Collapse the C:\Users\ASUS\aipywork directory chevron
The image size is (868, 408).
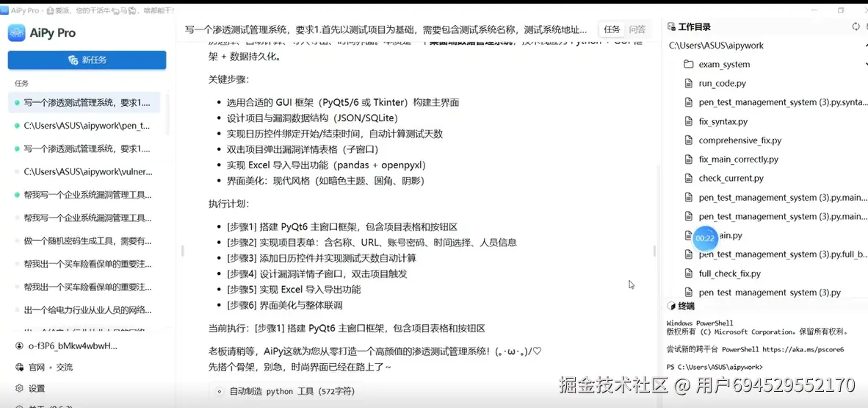(x=865, y=46)
